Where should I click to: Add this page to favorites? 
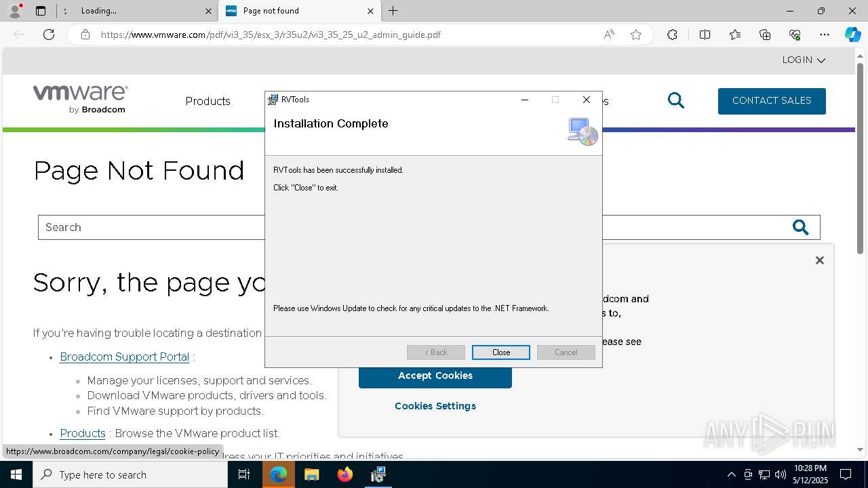(636, 35)
